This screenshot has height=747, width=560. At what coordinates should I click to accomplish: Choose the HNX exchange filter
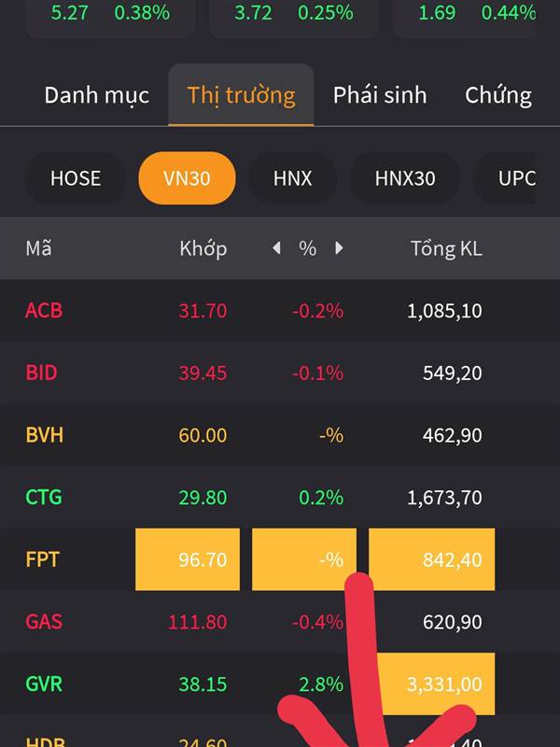292,178
